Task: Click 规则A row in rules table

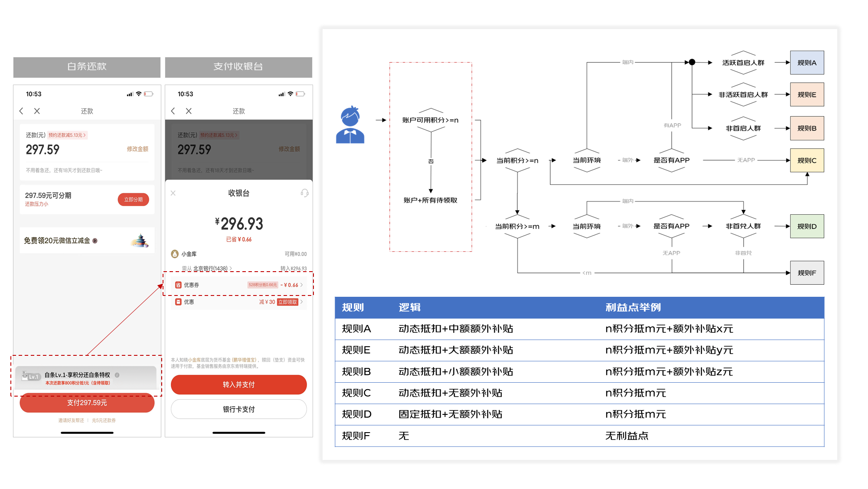Action: [580, 329]
